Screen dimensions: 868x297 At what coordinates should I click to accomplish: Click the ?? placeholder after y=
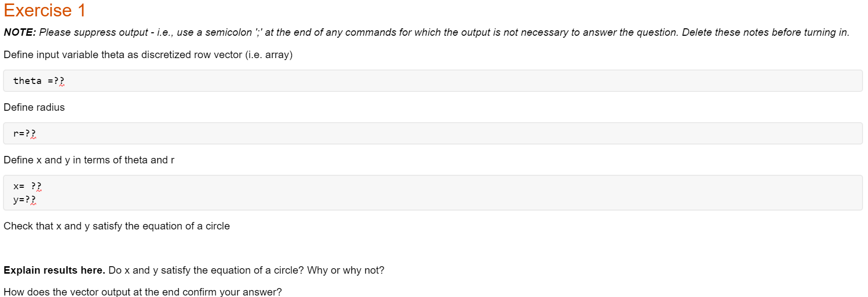pos(31,200)
